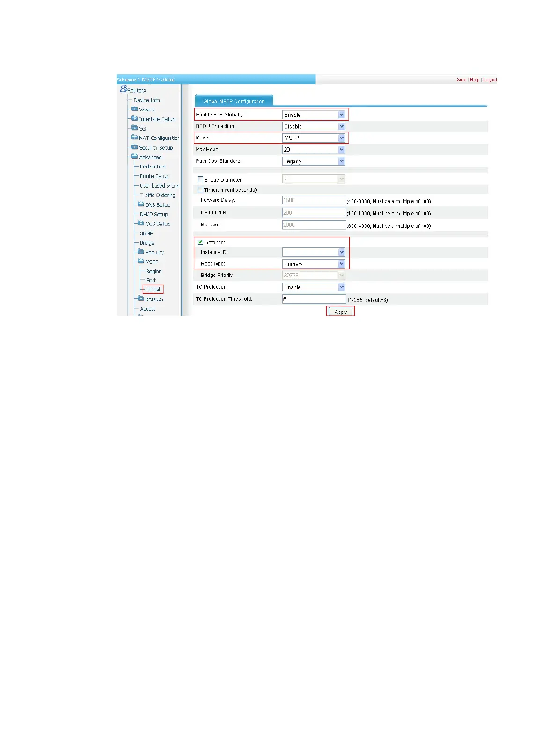This screenshot has width=557, height=756.
Task: Click the Logout link
Action: pyautogui.click(x=490, y=80)
